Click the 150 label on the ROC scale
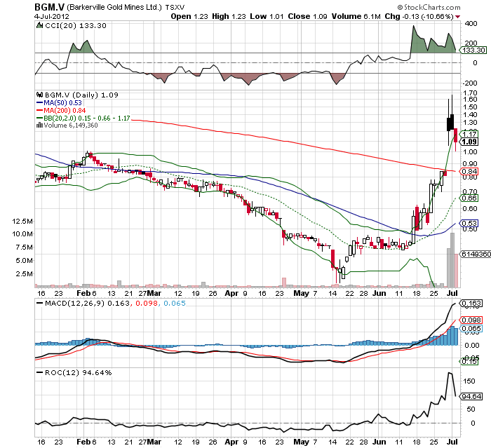 469,381
